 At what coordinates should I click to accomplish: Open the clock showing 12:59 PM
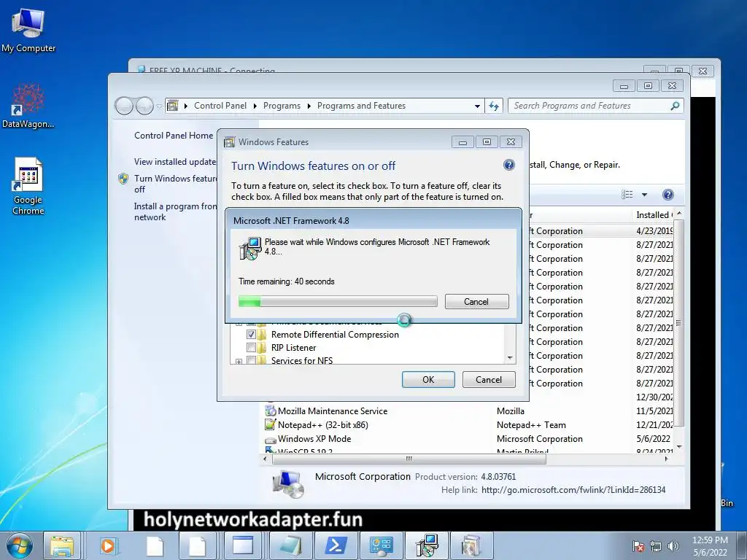tap(710, 546)
